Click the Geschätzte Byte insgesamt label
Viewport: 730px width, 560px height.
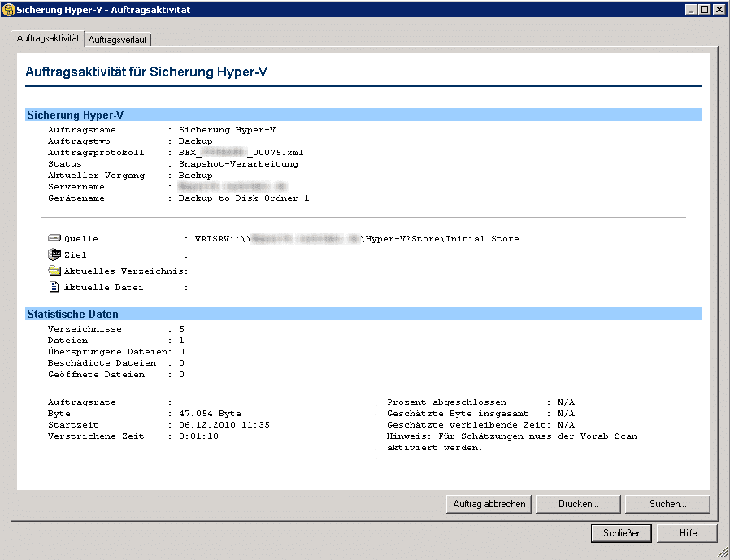click(458, 414)
